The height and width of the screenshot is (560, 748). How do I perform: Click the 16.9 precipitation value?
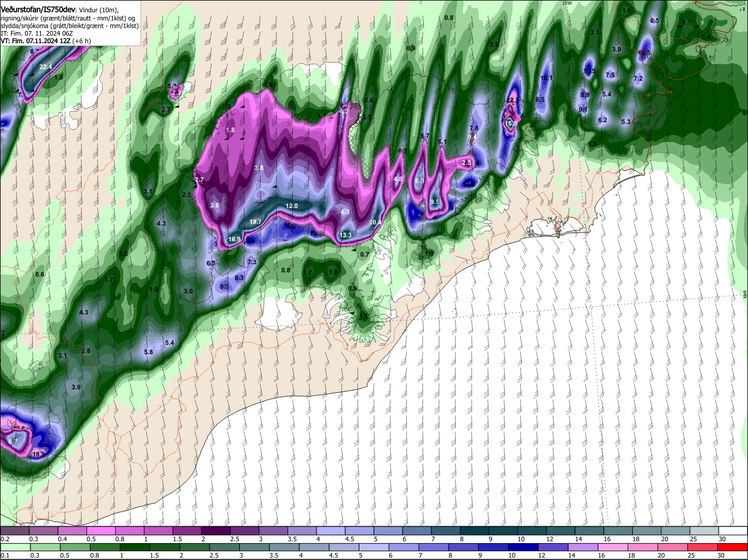234,239
